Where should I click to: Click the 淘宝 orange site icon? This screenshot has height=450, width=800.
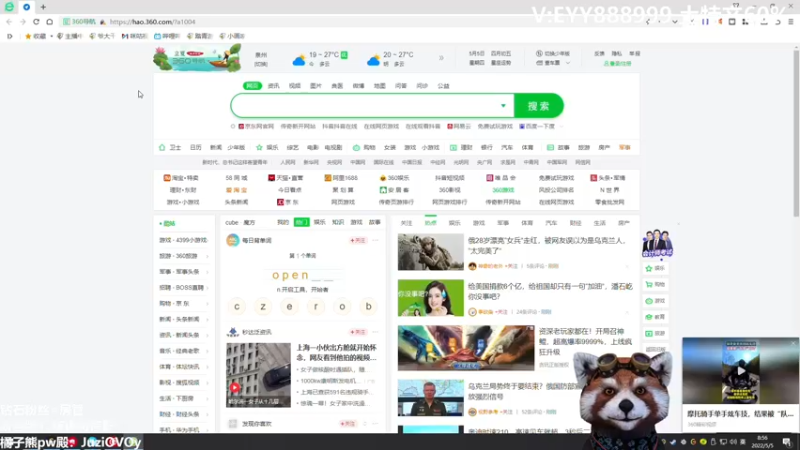coord(167,178)
